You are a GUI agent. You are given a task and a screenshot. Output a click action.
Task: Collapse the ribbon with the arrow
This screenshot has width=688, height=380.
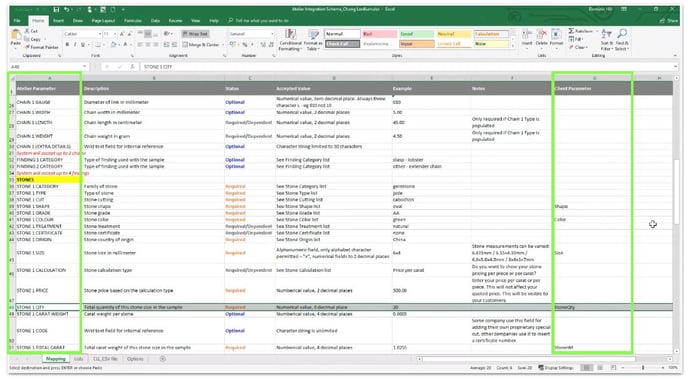pos(676,55)
